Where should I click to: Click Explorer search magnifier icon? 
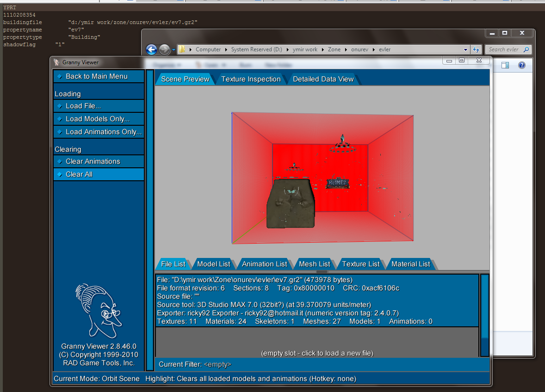[x=526, y=49]
